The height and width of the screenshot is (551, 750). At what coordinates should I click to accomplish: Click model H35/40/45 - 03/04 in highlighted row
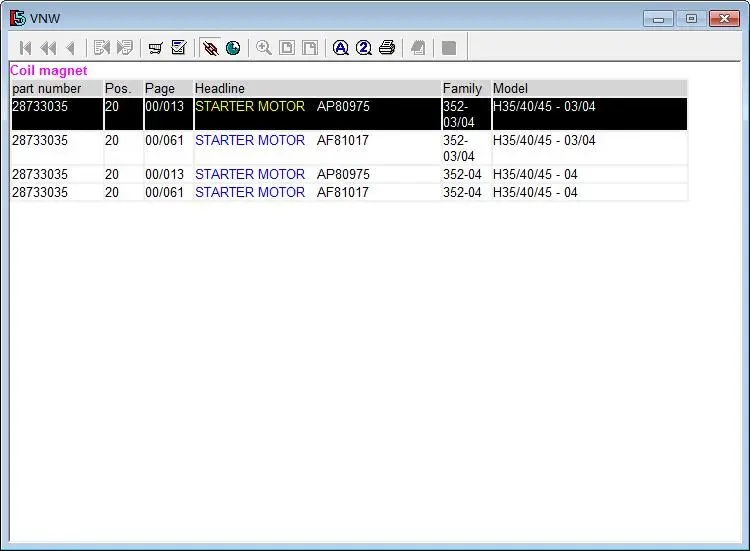[544, 106]
